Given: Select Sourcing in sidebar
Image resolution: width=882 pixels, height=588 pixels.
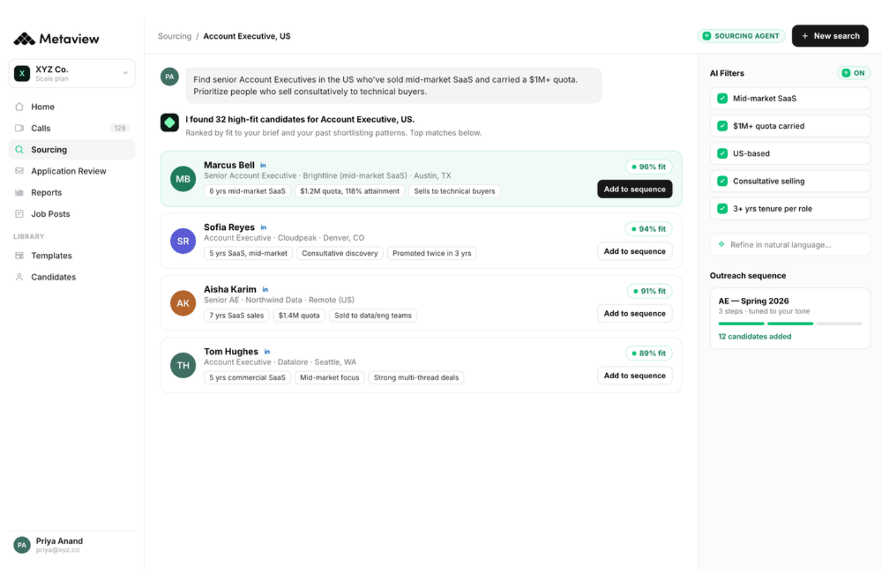Looking at the screenshot, I should 72,150.
